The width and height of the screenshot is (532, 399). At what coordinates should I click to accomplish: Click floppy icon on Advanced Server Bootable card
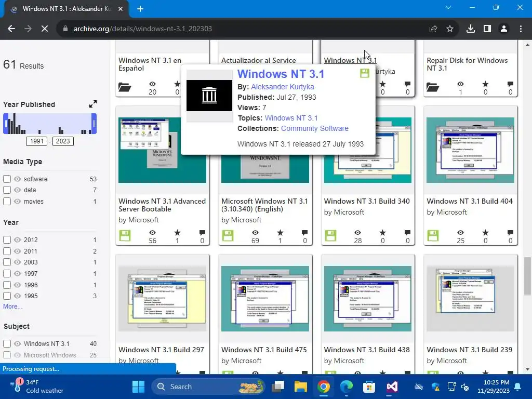[125, 236]
